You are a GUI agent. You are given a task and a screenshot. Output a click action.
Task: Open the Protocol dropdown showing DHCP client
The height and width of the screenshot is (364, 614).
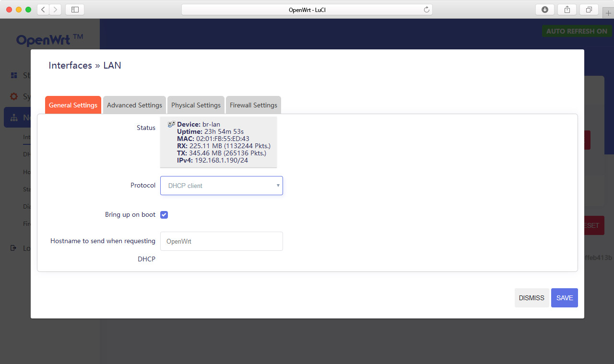[222, 186]
